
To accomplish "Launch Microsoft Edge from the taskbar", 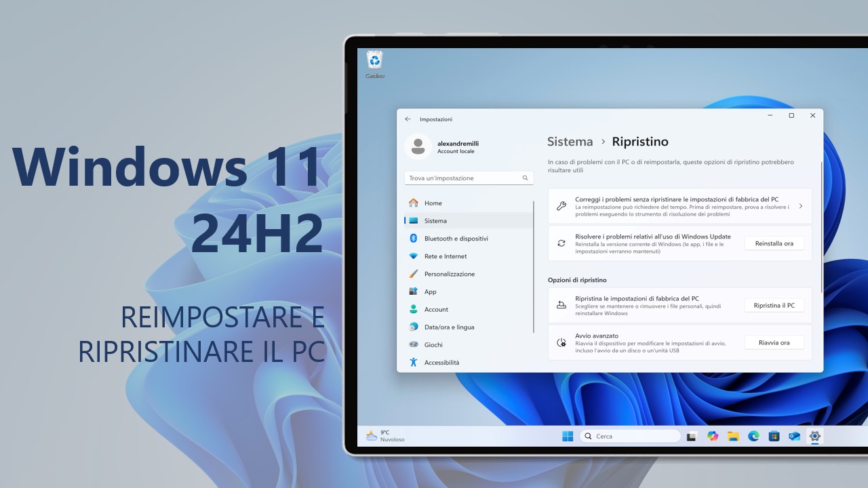I will coord(753,436).
